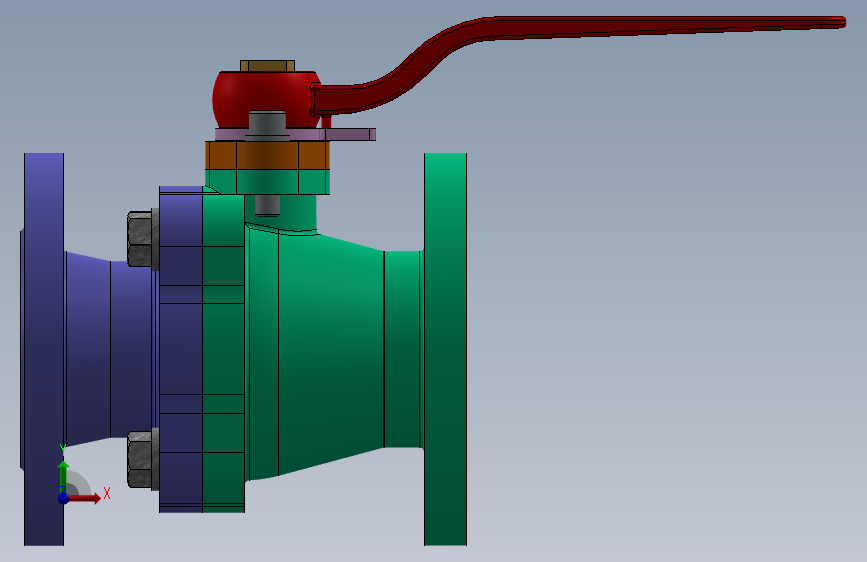Select the green right-side pipe flange
The image size is (867, 562).
click(x=445, y=349)
